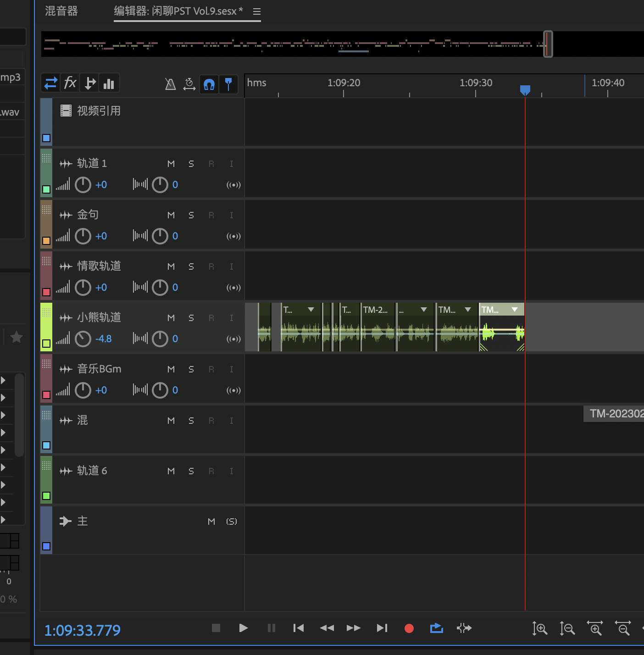
Task: Solo the 金句 track
Action: tap(191, 215)
